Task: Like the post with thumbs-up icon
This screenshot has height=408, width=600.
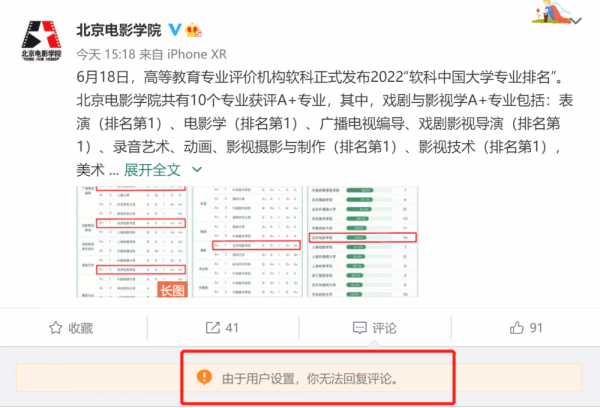Action: (x=516, y=328)
